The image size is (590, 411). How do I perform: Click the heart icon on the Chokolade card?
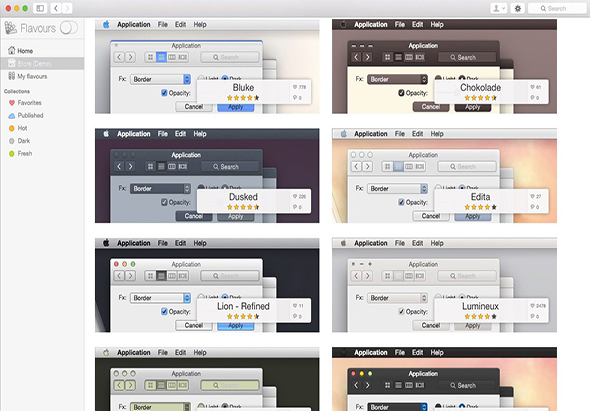pos(532,87)
